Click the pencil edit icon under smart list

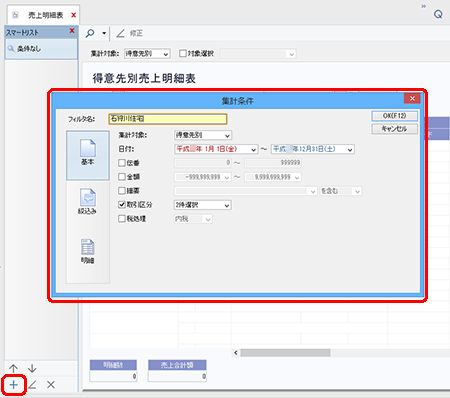click(x=32, y=385)
